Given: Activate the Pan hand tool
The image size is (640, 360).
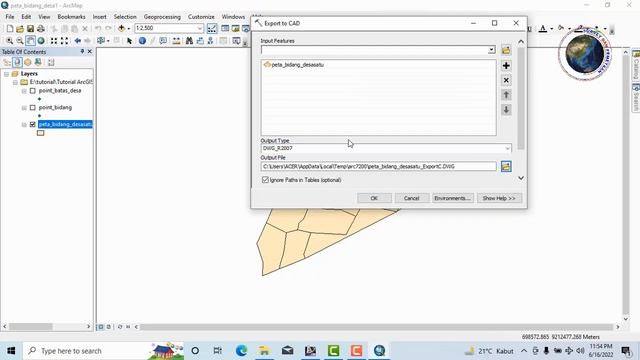Looking at the screenshot, I should click(x=31, y=41).
